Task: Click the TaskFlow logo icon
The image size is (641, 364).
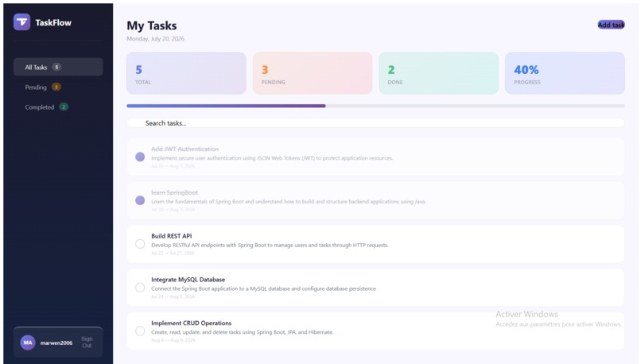Action: click(x=21, y=22)
